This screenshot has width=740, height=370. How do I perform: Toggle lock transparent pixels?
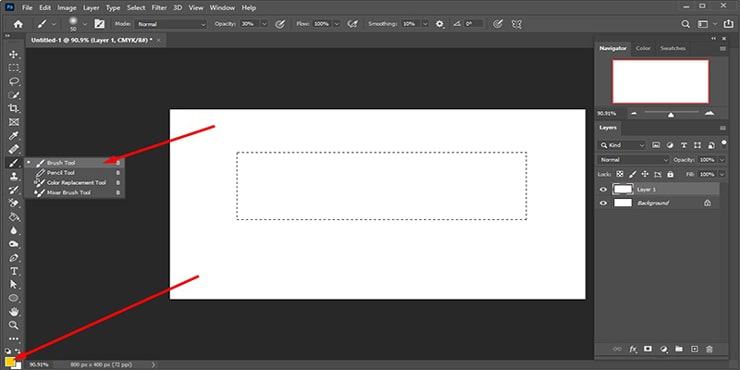(620, 174)
